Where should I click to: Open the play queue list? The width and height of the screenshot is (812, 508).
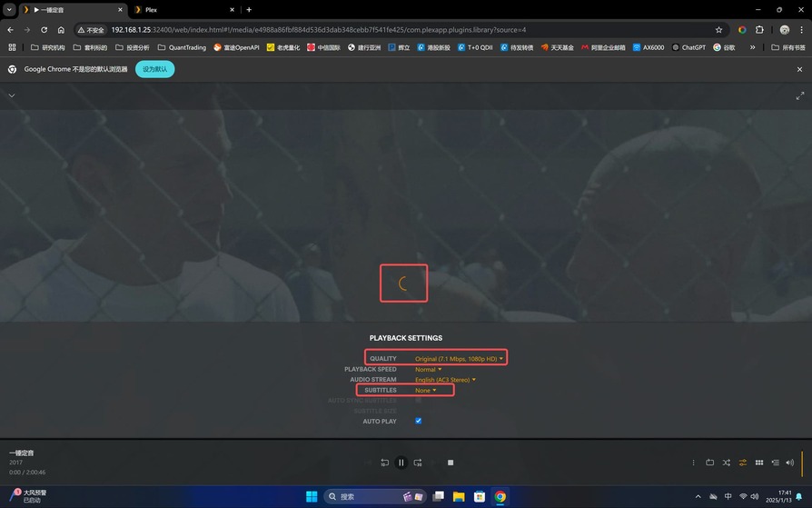coord(776,463)
